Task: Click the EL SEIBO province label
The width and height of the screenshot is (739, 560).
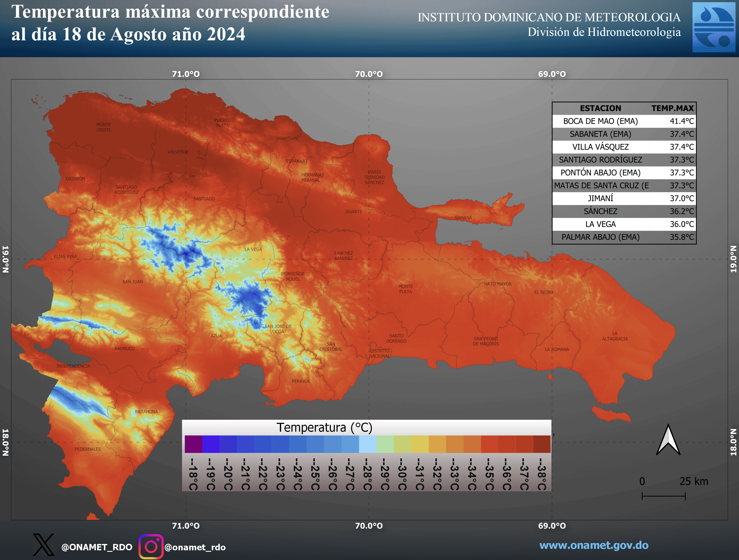Action: click(544, 292)
